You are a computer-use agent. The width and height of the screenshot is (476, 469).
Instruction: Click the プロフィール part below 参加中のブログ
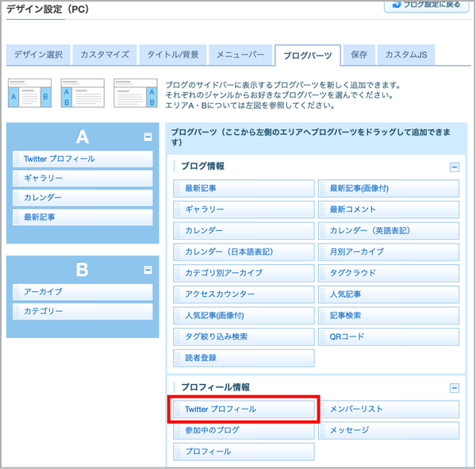tap(244, 452)
